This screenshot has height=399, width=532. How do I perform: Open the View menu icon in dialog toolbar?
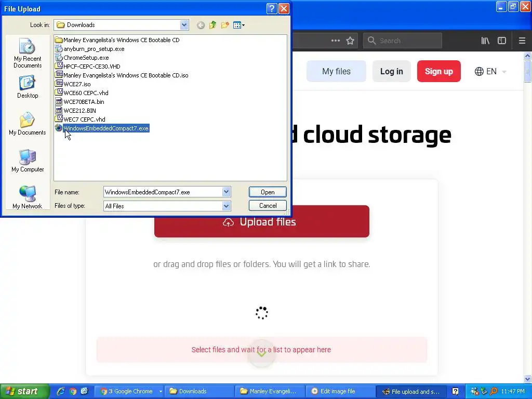tap(239, 25)
